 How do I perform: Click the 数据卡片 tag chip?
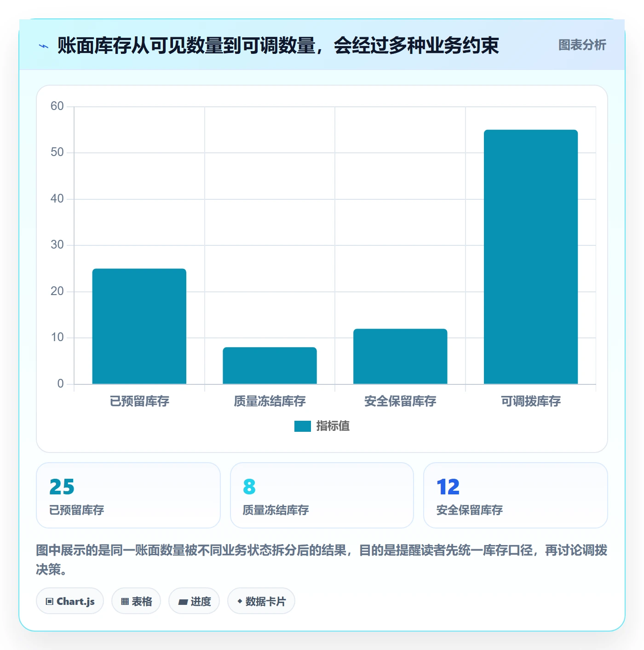coord(261,601)
